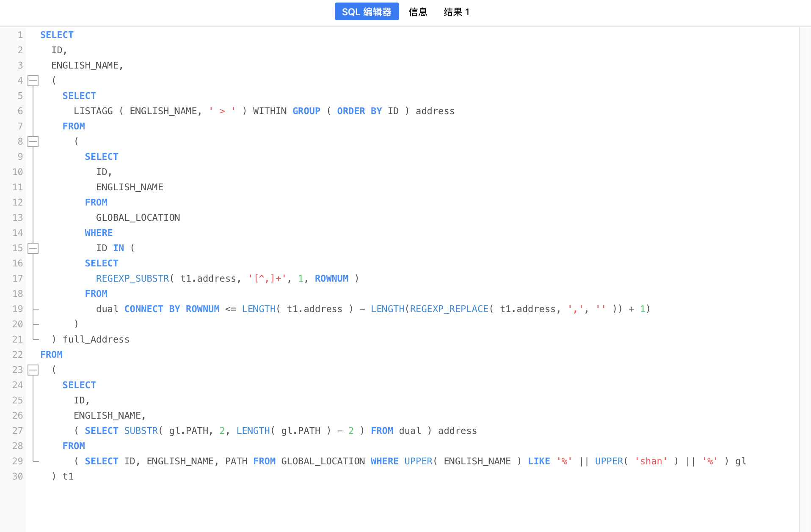
Task: Click the GROUP keyword on line 6
Action: [306, 111]
